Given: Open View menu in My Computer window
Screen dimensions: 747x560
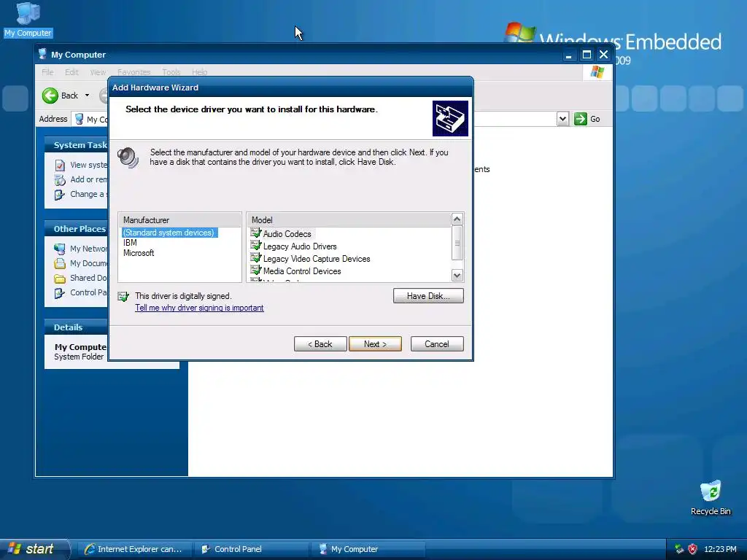Looking at the screenshot, I should [98, 72].
